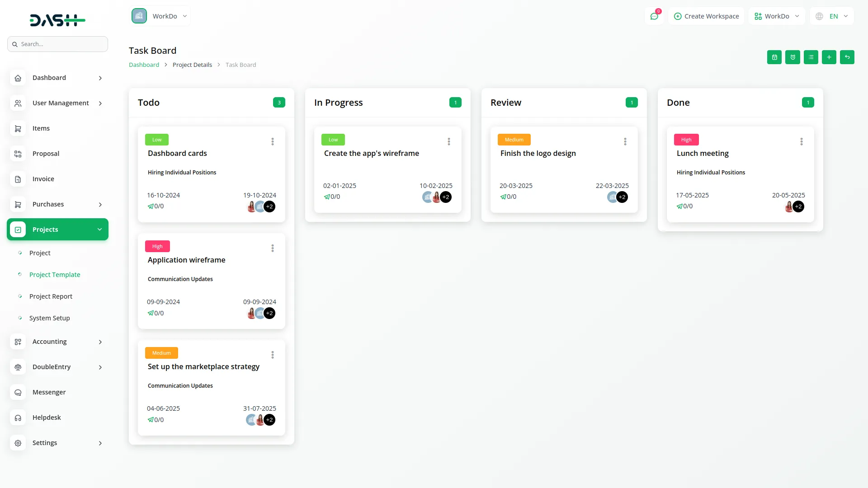The height and width of the screenshot is (488, 868).
Task: Select the Helpdesk sidebar item
Action: 47,418
